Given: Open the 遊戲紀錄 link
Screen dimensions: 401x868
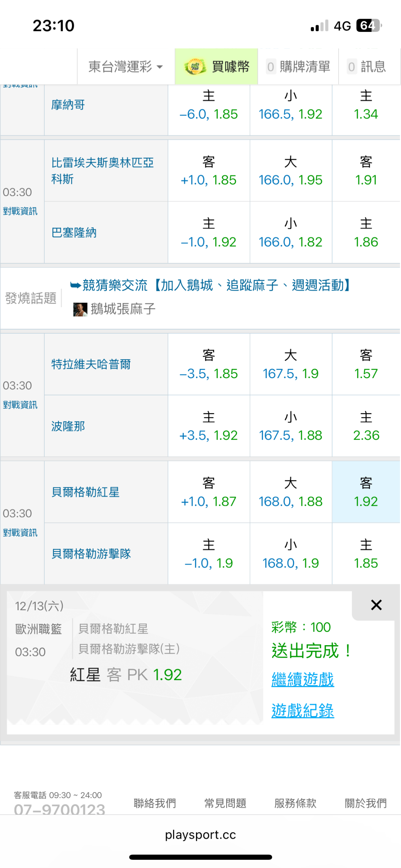Looking at the screenshot, I should point(303,711).
